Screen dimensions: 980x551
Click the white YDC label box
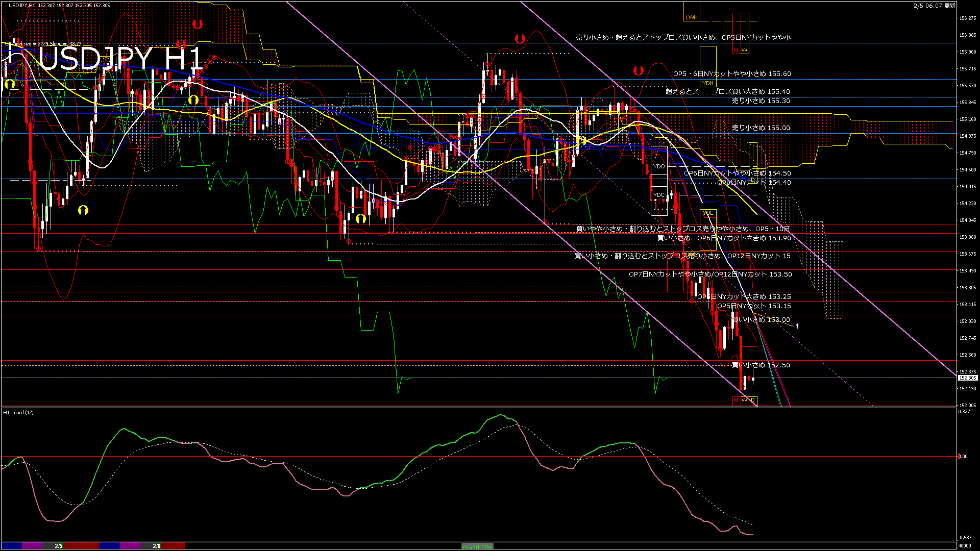pos(659,195)
